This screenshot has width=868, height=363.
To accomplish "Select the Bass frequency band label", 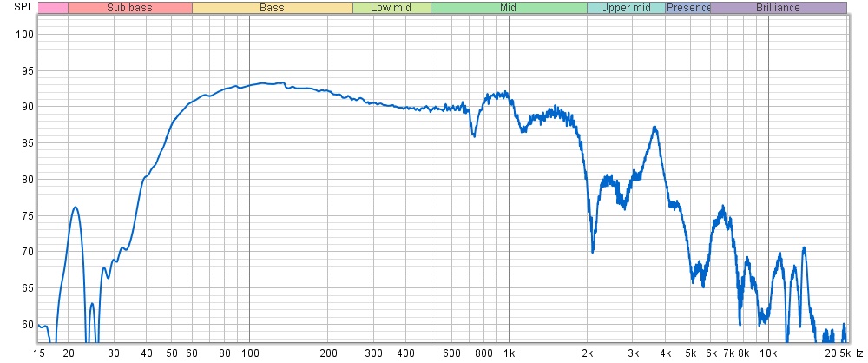I will 273,8.
